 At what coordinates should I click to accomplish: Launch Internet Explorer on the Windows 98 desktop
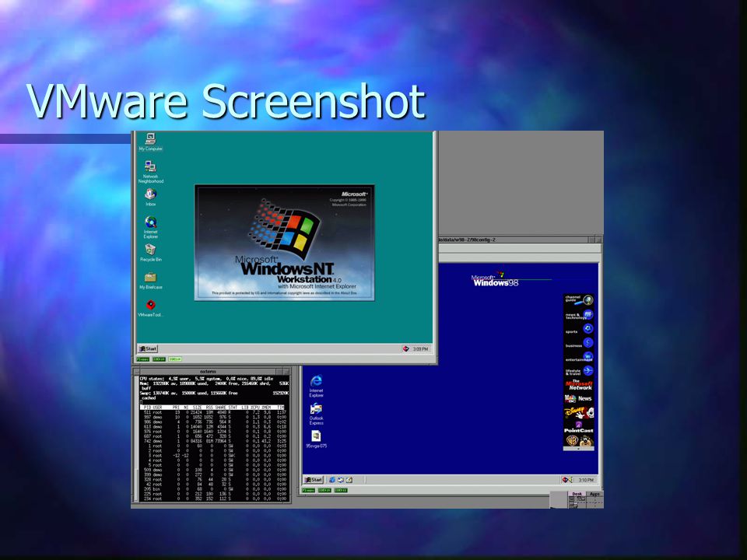[317, 386]
